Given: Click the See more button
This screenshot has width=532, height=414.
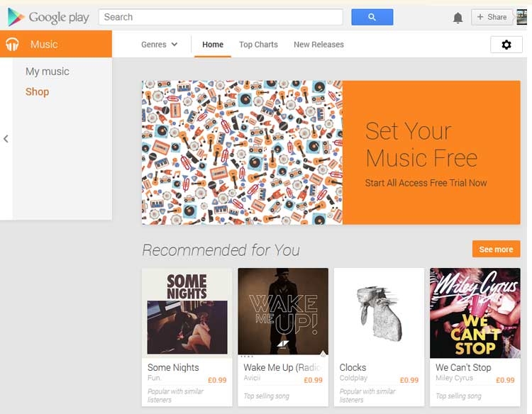Looking at the screenshot, I should click(496, 250).
